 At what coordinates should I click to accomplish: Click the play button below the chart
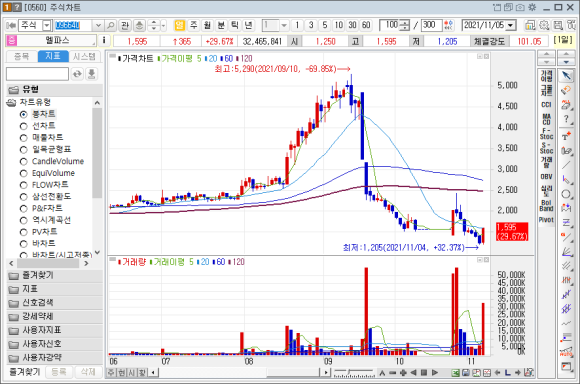(x=435, y=373)
